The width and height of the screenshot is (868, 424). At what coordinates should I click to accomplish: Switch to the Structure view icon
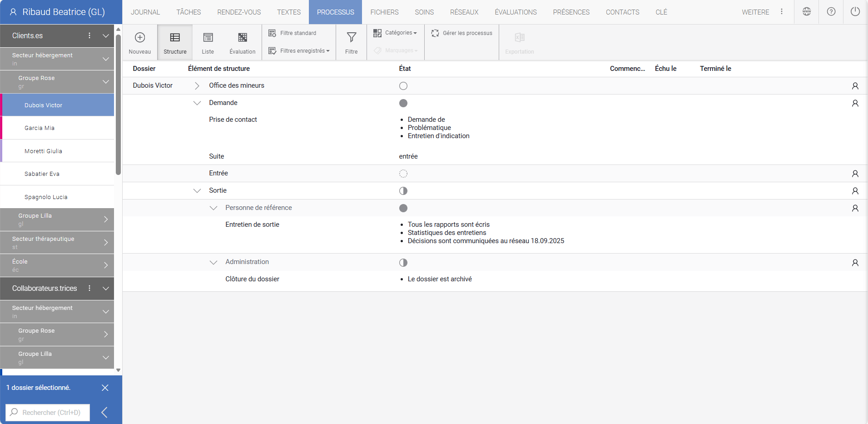pos(174,41)
